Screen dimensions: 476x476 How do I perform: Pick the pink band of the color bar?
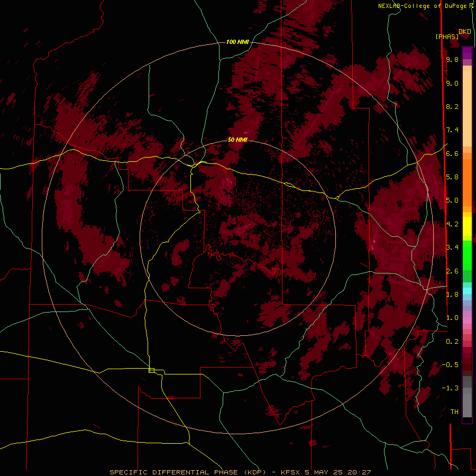[467, 321]
